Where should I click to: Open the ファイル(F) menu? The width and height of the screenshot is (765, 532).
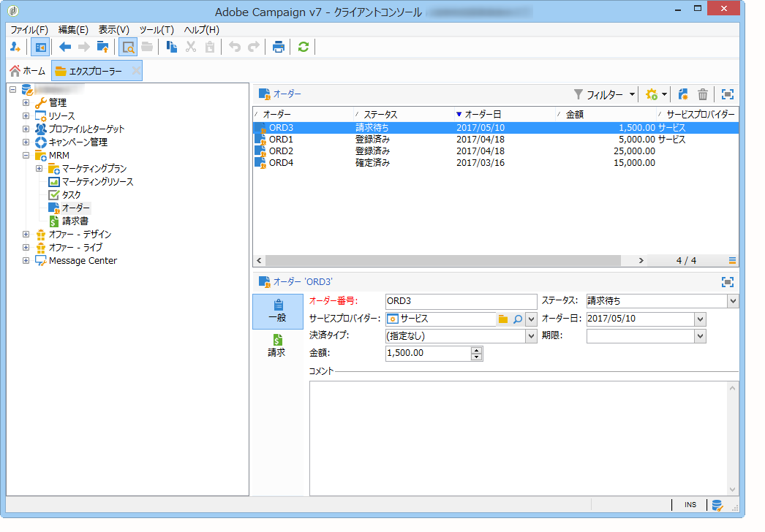(29, 30)
